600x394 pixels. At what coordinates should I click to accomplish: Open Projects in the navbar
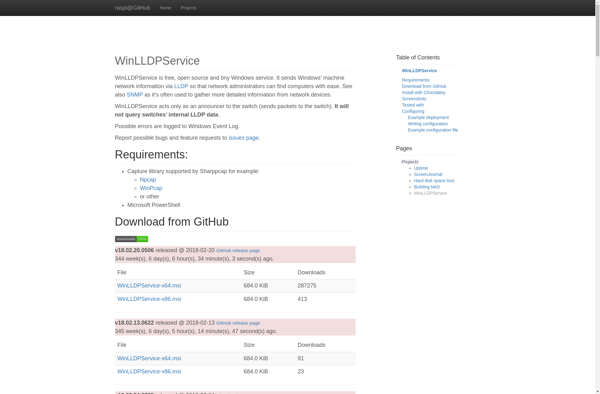pos(188,8)
